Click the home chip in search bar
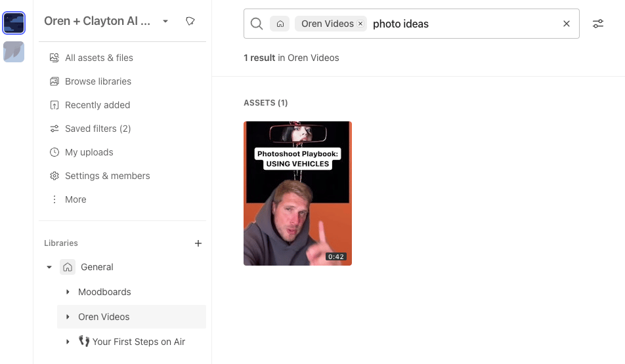Screen dimensions: 625x364 click(x=280, y=24)
